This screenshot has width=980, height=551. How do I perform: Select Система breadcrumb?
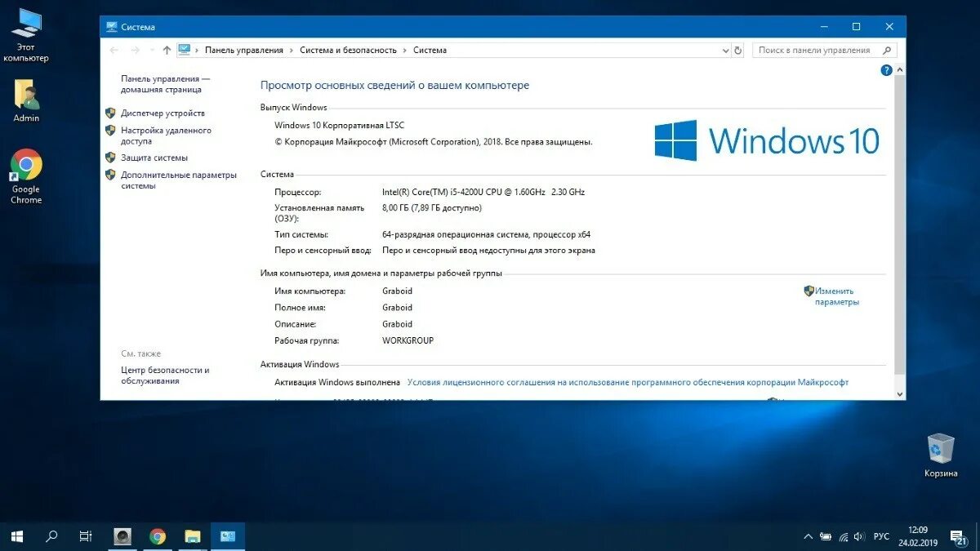(x=430, y=50)
